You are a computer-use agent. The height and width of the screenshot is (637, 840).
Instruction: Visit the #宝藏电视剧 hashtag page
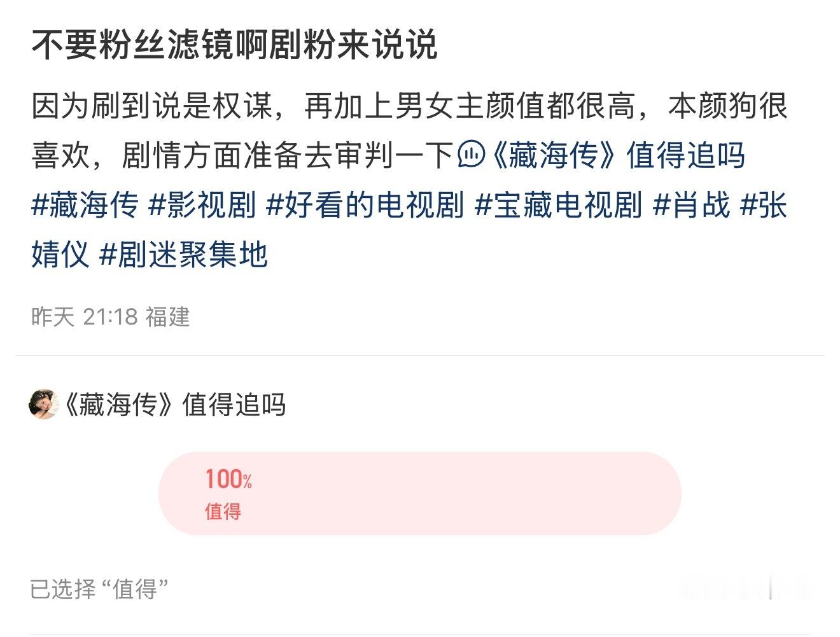pyautogui.click(x=559, y=205)
